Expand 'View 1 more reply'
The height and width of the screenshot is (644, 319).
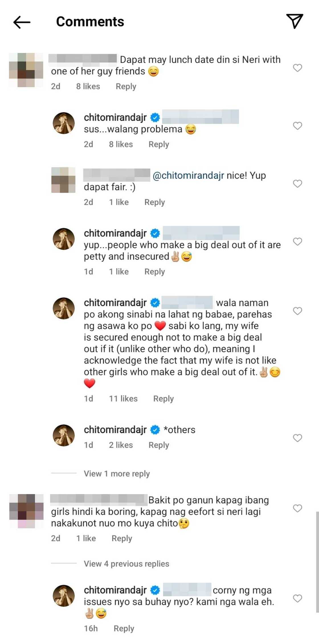click(x=116, y=474)
